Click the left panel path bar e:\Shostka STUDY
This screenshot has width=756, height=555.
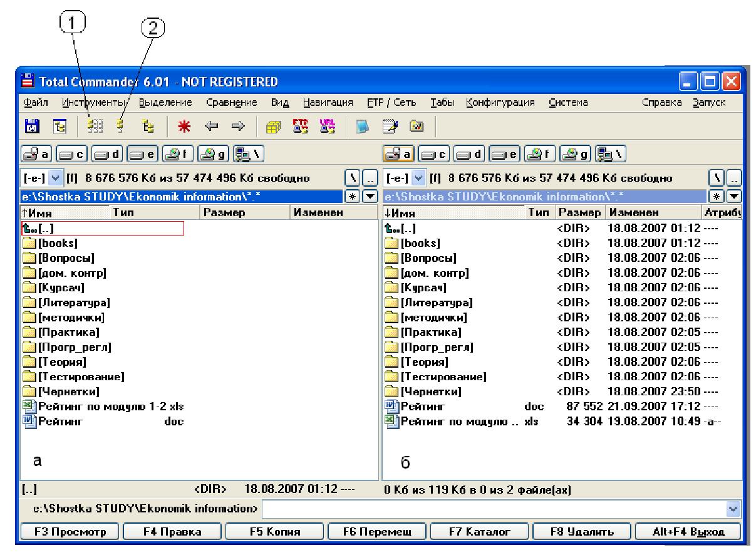pos(183,197)
